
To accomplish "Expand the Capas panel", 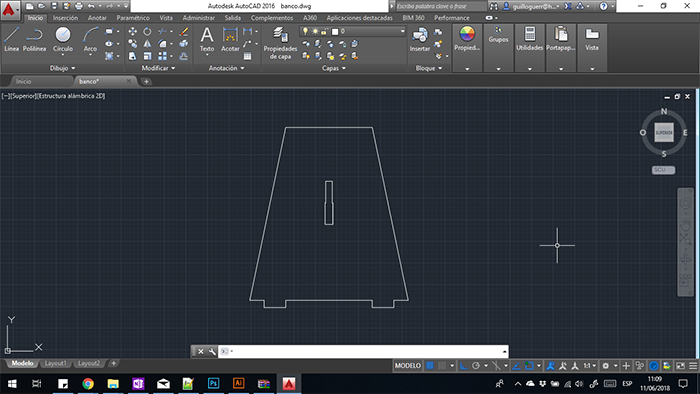I will (334, 68).
